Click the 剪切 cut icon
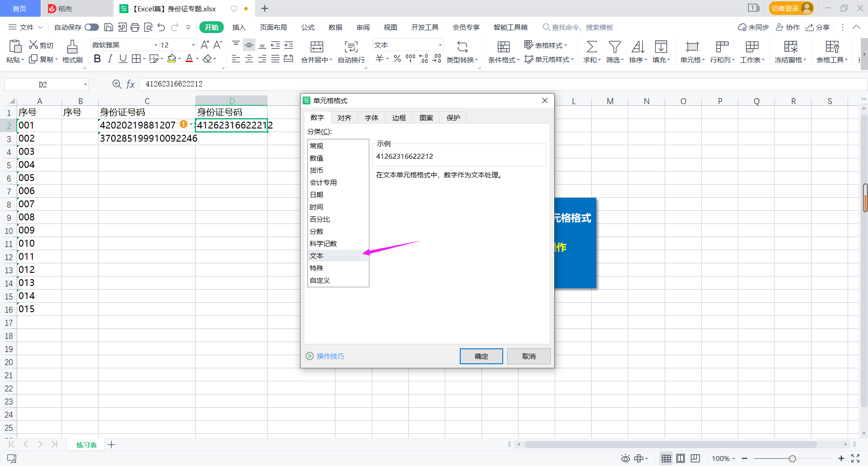This screenshot has height=466, width=868. coord(33,45)
